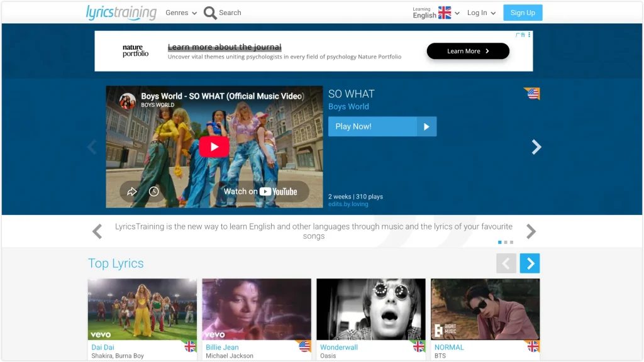Screen dimensions: 644x362
Task: Click the watch later clock icon
Action: 154,192
